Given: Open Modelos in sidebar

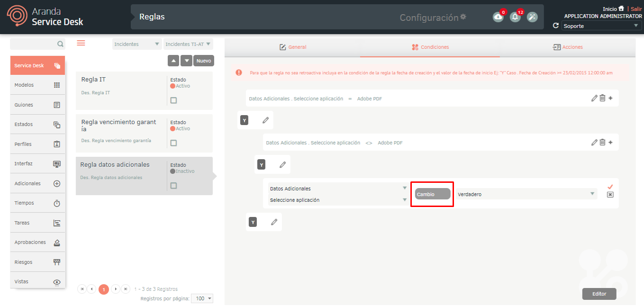Looking at the screenshot, I should 37,85.
